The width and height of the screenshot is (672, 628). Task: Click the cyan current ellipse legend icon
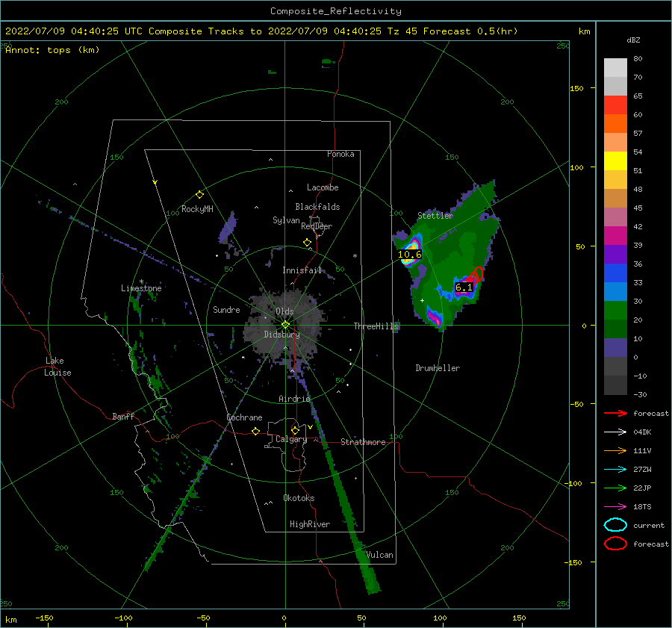pyautogui.click(x=615, y=525)
